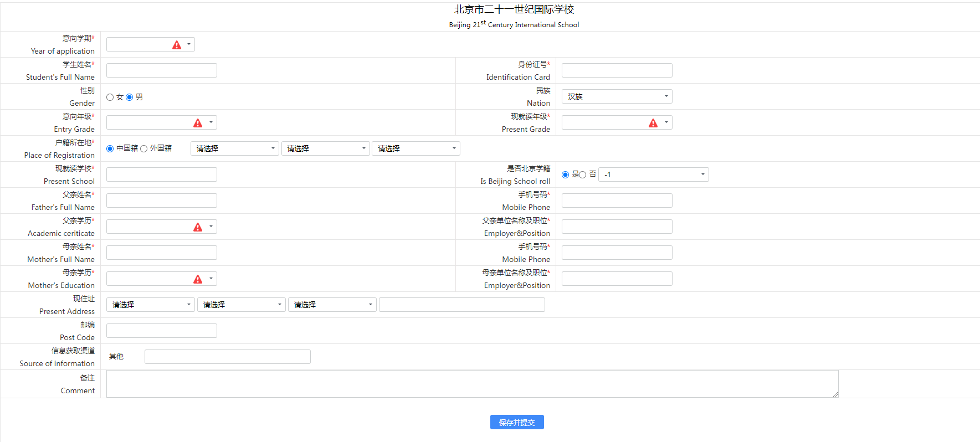Click warning icon in Year of application field
Viewport: 980px width, 442px height.
click(177, 45)
